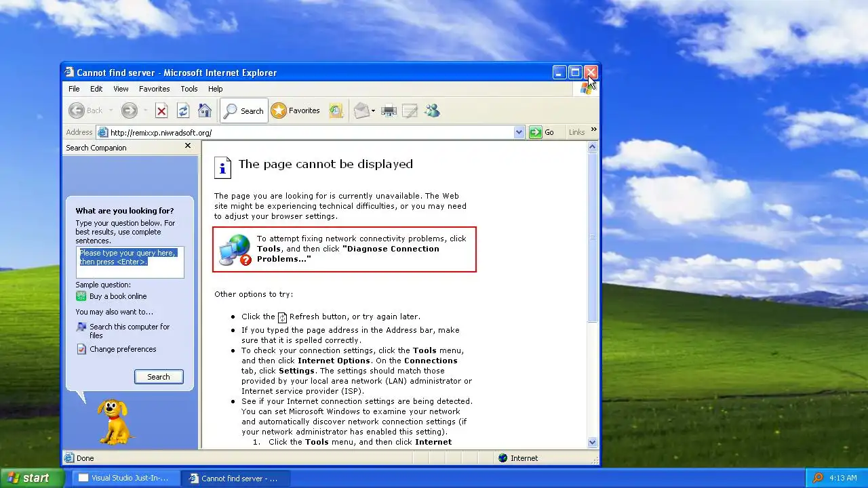Click the address bar URL field
Viewport: 868px width, 488px height.
tap(311, 132)
